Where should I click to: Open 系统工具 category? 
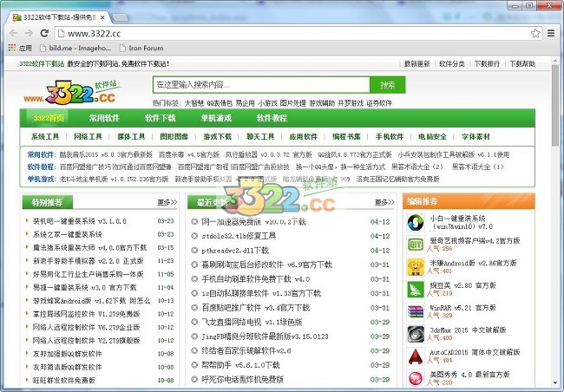click(45, 137)
